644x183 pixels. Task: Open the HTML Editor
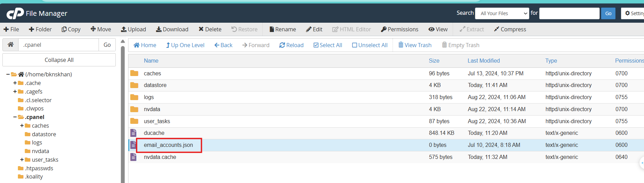tap(351, 29)
